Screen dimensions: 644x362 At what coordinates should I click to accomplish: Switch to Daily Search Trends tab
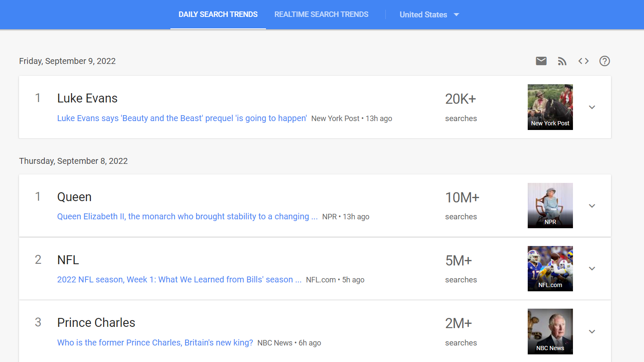(x=218, y=14)
